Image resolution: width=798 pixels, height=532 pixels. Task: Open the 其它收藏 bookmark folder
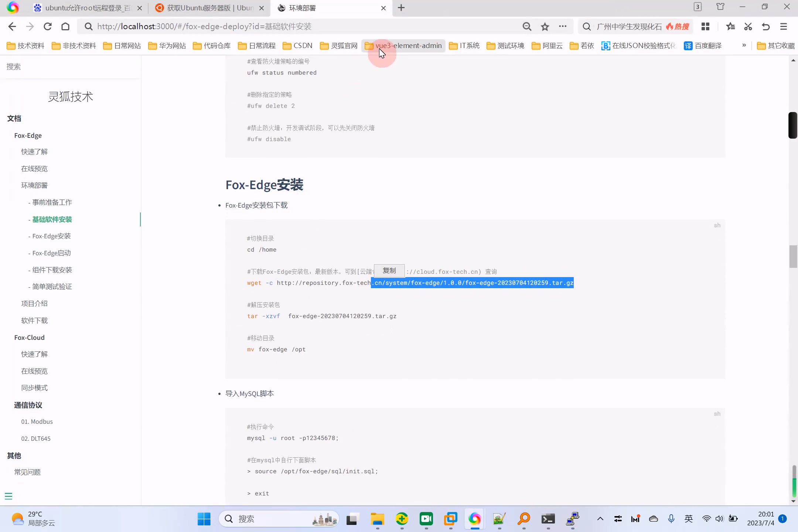click(x=776, y=45)
